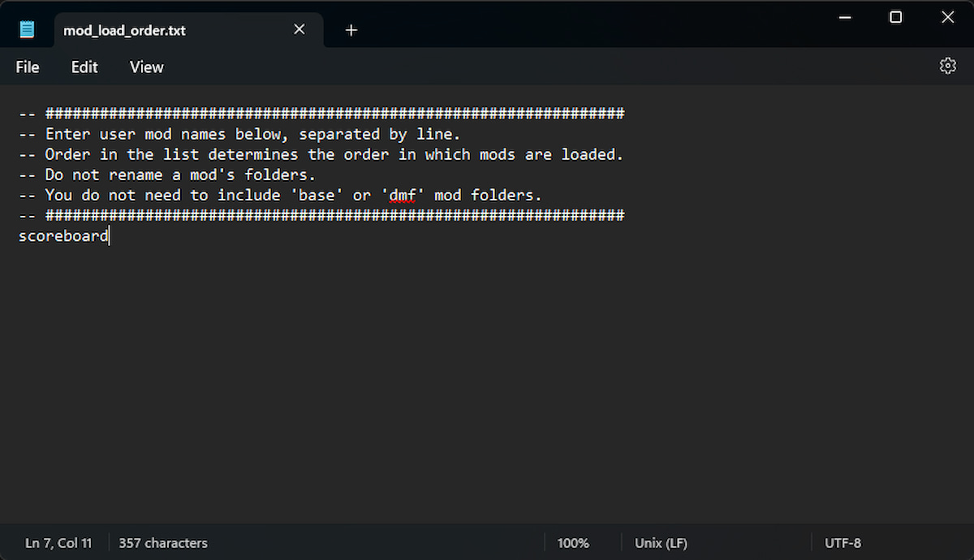Click the underlined misspelled word 'dmf'
The width and height of the screenshot is (974, 560).
tap(403, 196)
